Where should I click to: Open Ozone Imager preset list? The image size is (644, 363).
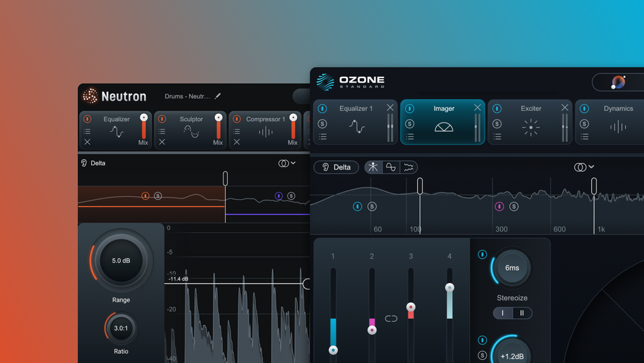coord(410,137)
